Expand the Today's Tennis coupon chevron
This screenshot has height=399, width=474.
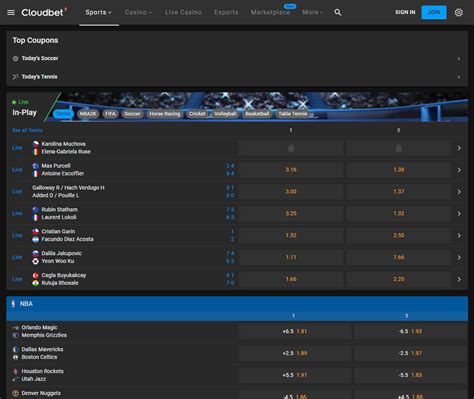click(x=459, y=77)
